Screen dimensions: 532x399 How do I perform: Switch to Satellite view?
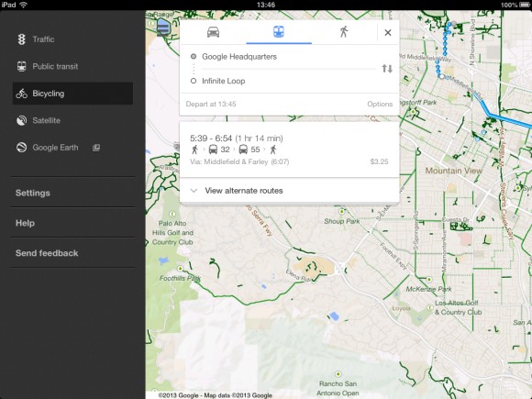(72, 120)
